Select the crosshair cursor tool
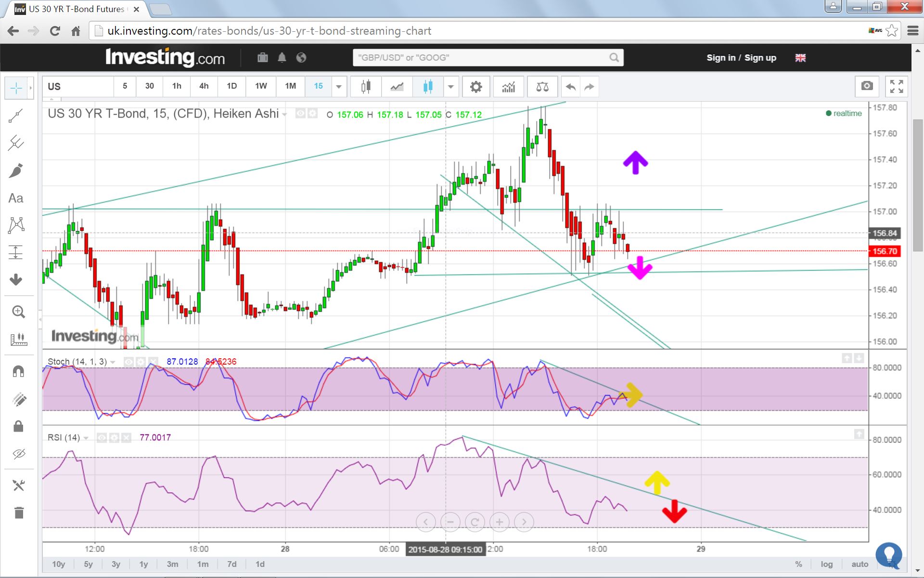 pyautogui.click(x=16, y=88)
